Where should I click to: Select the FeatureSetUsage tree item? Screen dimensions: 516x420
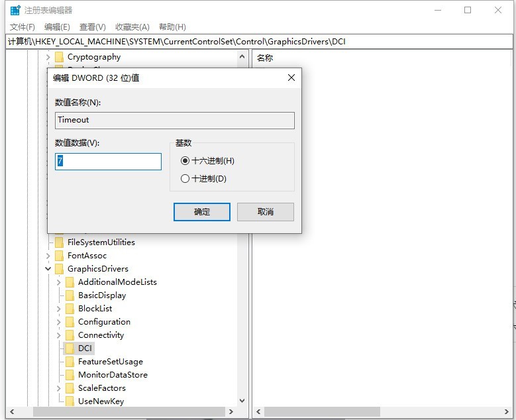tap(110, 362)
